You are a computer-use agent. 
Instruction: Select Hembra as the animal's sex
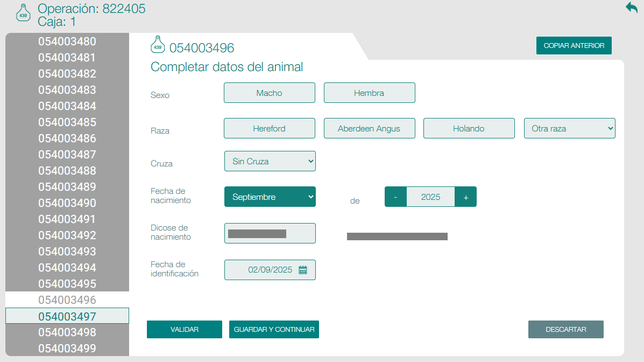coord(369,92)
